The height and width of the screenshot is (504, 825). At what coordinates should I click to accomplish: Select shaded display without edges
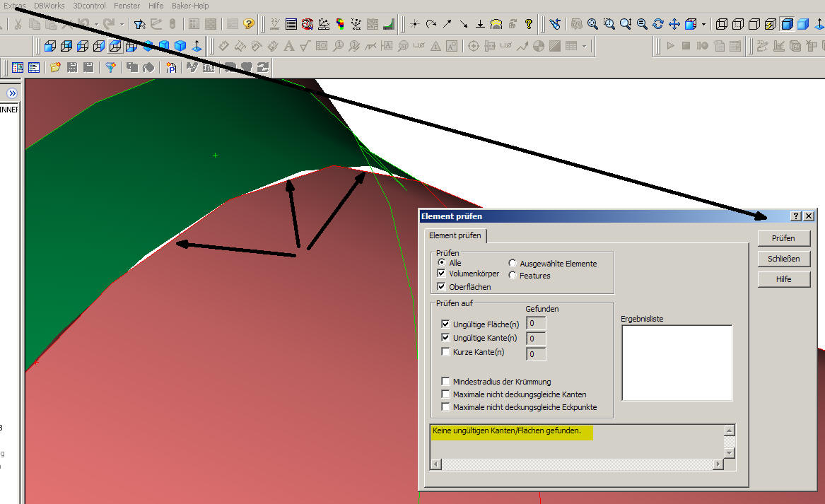click(x=803, y=24)
